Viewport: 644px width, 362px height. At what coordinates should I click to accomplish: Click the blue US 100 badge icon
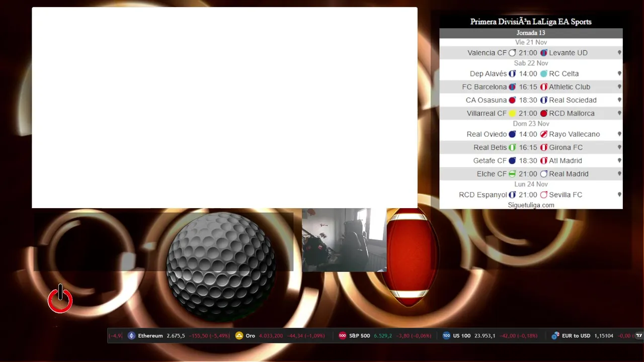pyautogui.click(x=446, y=335)
